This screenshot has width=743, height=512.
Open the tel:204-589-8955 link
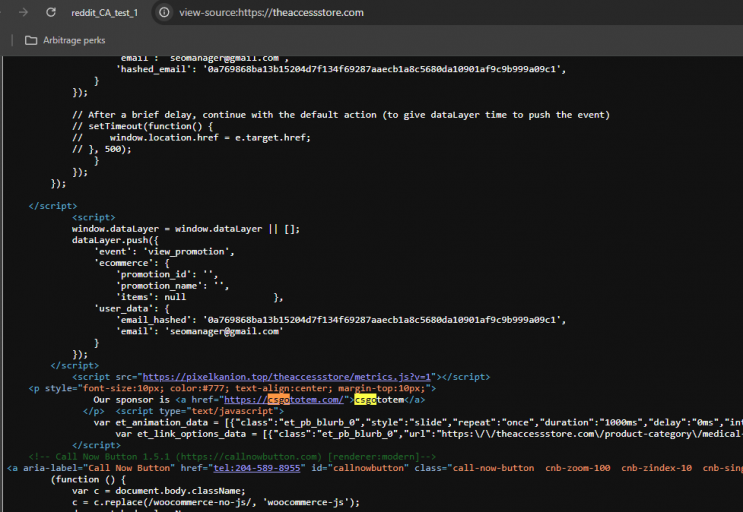256,468
